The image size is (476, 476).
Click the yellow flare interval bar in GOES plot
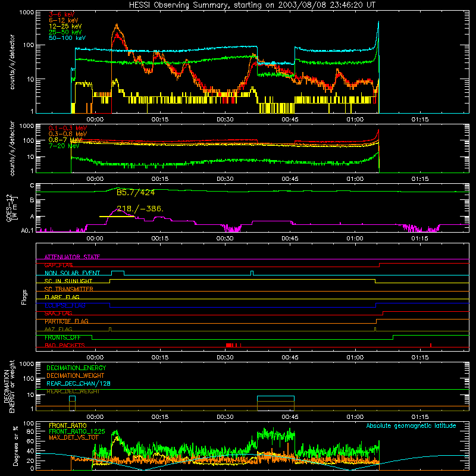click(117, 217)
